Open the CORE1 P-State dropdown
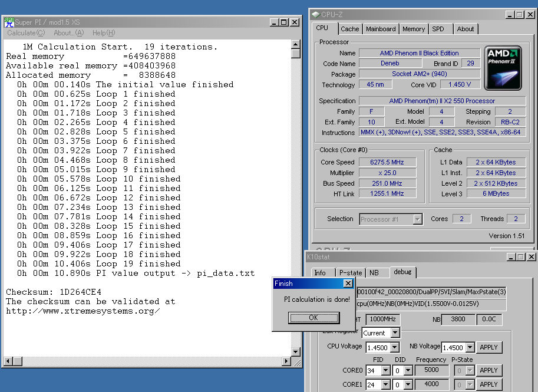The image size is (538, 392). (470, 384)
